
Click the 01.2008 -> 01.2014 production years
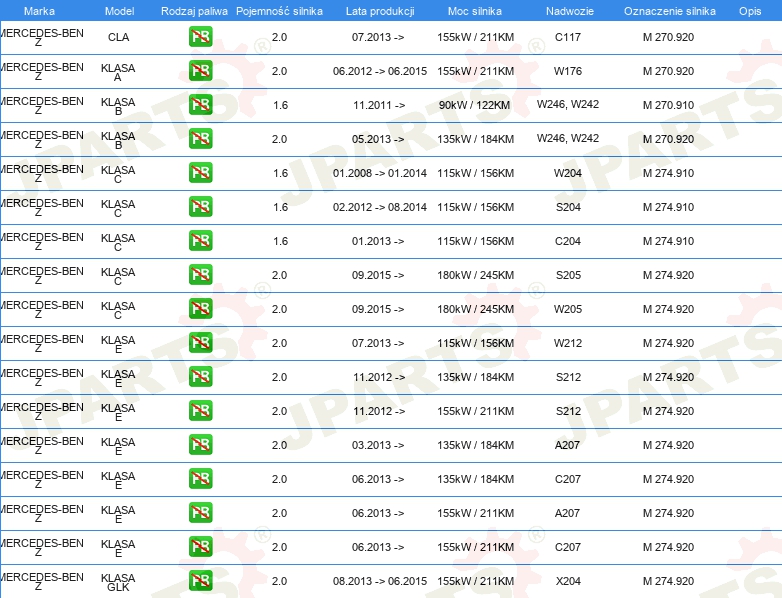pyautogui.click(x=380, y=173)
